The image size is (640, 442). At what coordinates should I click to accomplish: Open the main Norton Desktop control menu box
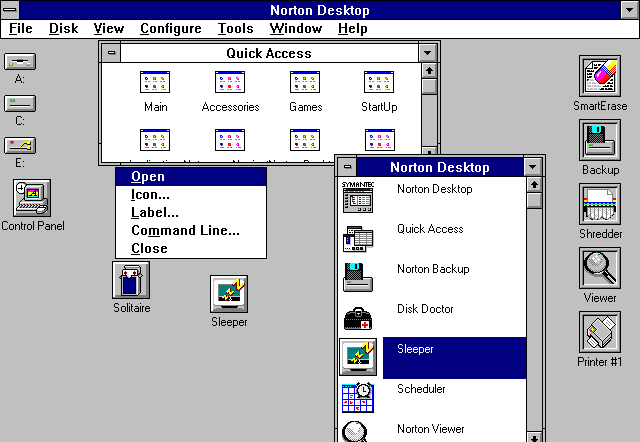[11, 10]
